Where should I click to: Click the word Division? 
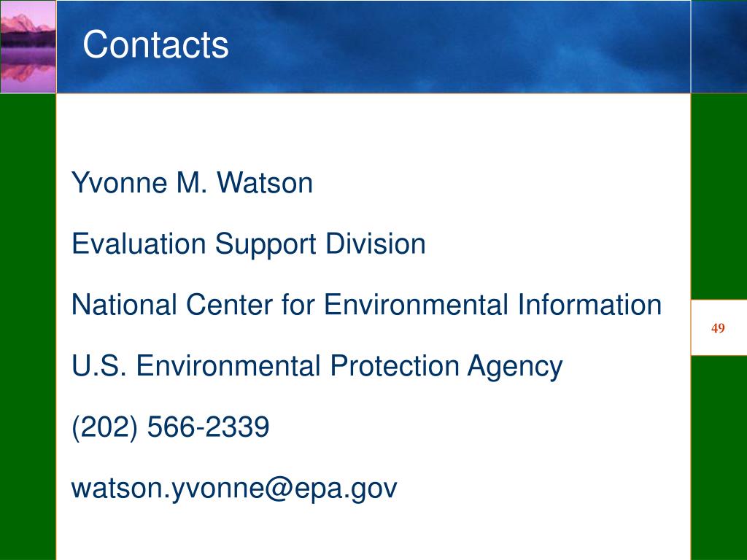pyautogui.click(x=376, y=244)
